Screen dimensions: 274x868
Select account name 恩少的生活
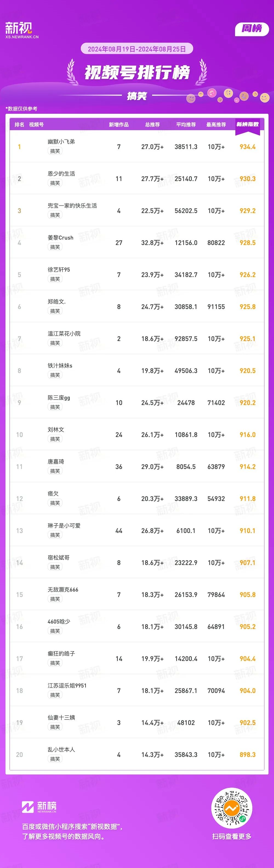(61, 174)
